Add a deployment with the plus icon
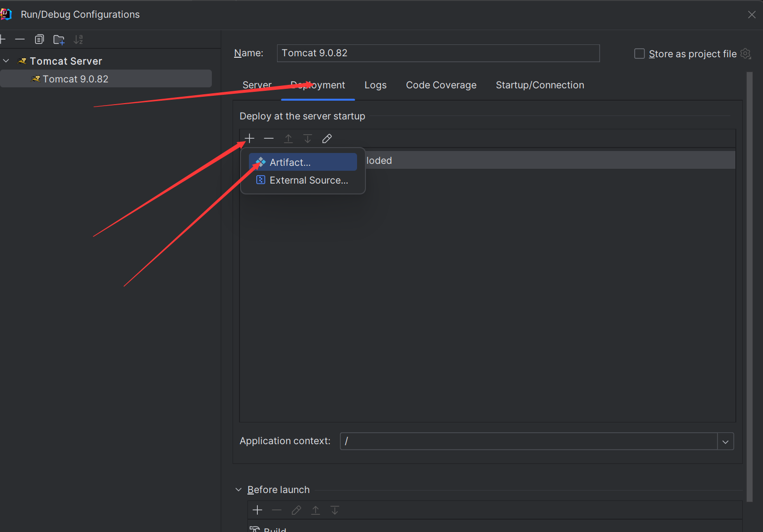 pos(249,139)
